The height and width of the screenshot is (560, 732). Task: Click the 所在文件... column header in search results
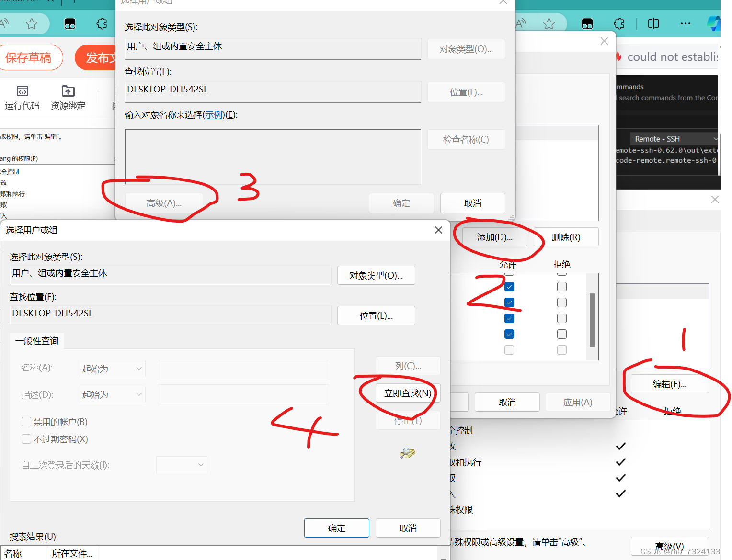(73, 553)
